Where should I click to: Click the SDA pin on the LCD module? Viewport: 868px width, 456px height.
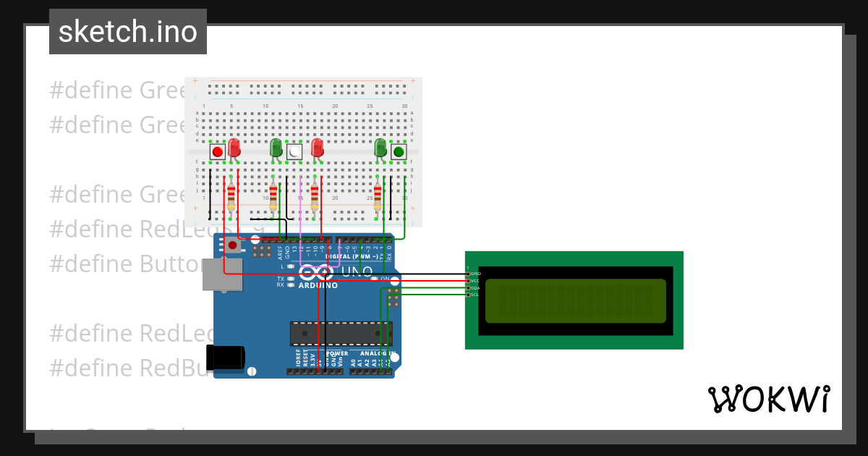469,288
